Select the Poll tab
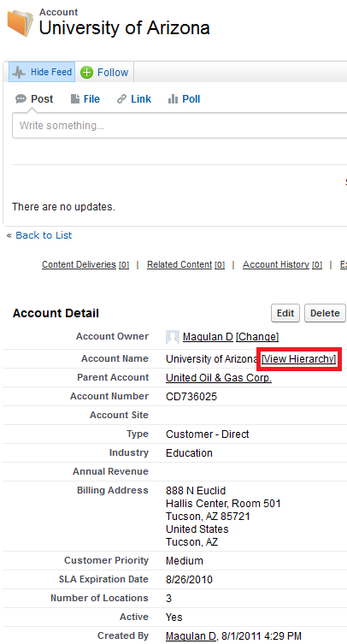Viewport: 347px width, 644px height. pyautogui.click(x=184, y=99)
